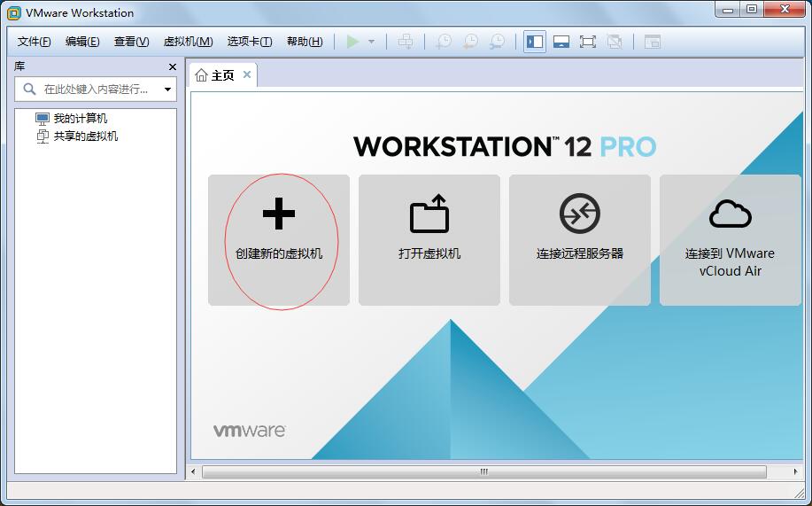Open the power options dropdown arrow

371,42
